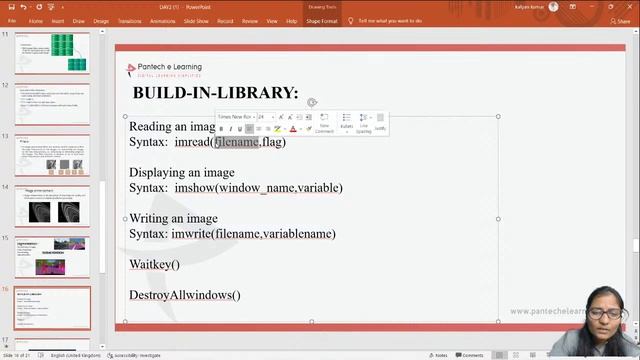Open the Draw ribbon tab
Screen dimensions: 640x360
[78, 21]
